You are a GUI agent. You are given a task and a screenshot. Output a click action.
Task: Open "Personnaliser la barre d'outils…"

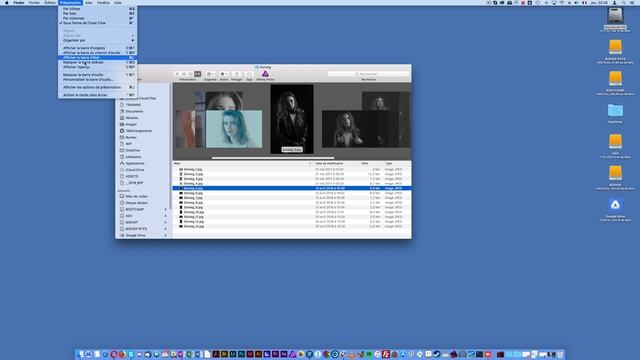click(x=97, y=80)
